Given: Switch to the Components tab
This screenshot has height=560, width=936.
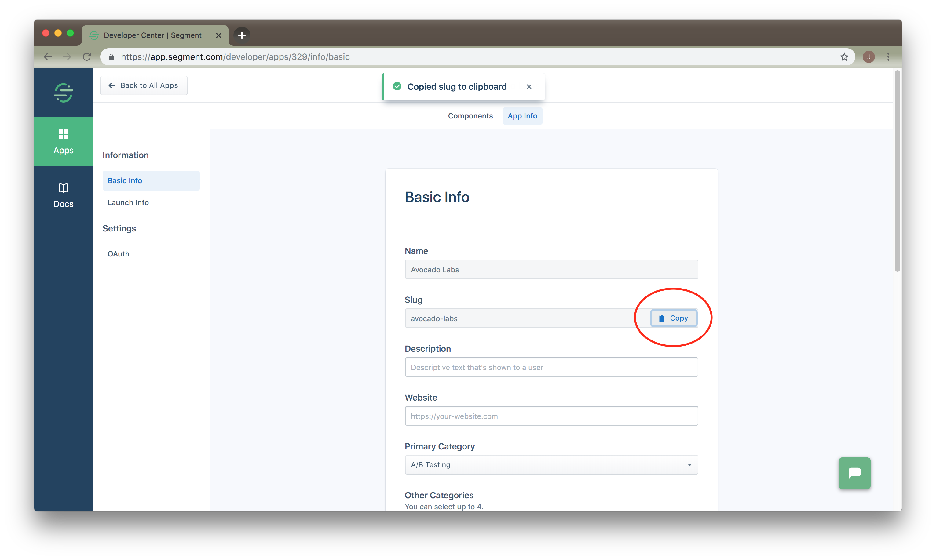Looking at the screenshot, I should 470,116.
